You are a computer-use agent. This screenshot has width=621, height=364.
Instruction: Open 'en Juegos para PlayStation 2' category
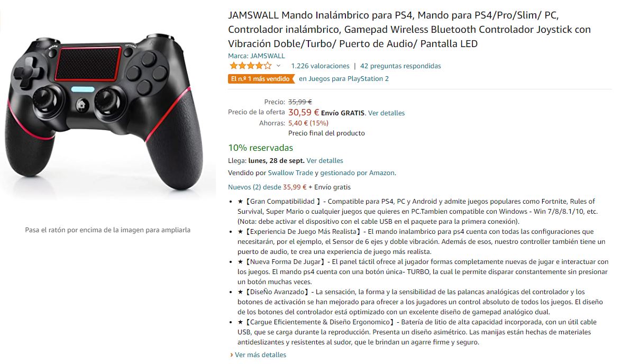tap(344, 79)
